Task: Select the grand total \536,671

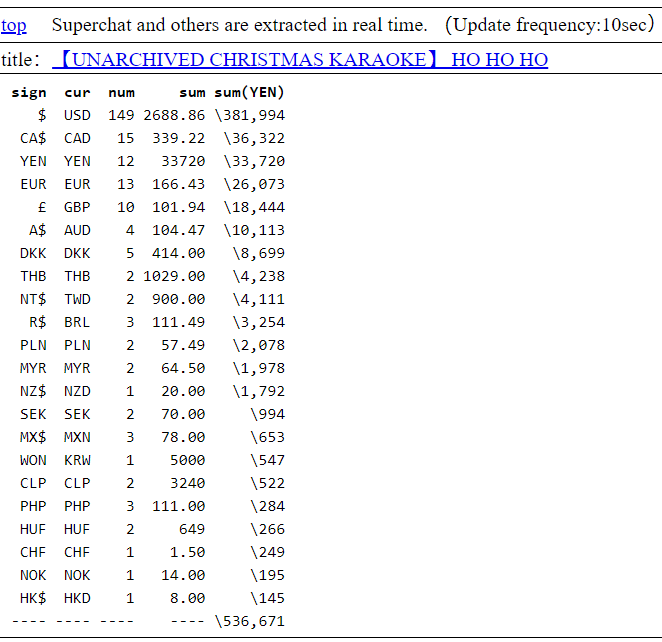Action: [x=250, y=621]
